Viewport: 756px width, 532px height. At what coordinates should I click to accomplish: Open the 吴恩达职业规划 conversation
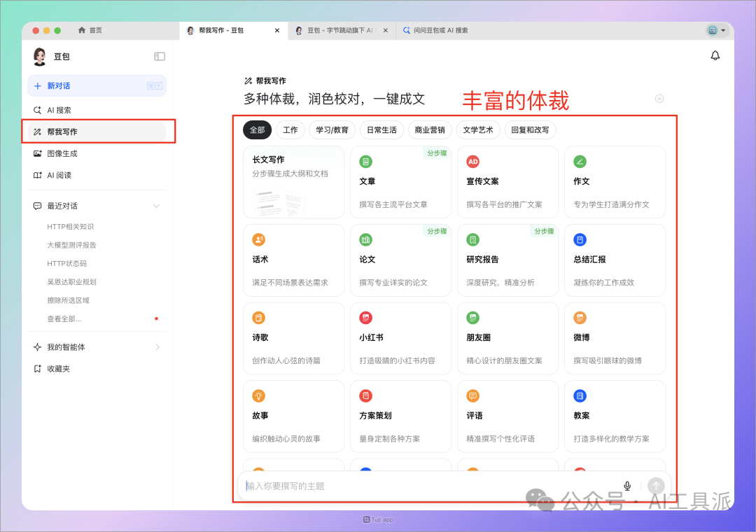pos(71,281)
